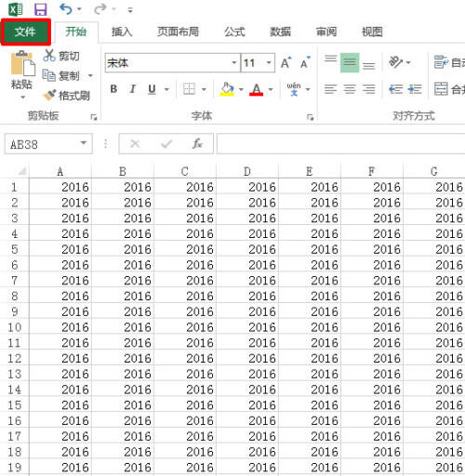The height and width of the screenshot is (476, 465).
Task: Open the 字体 dialog launcher
Action: [310, 117]
